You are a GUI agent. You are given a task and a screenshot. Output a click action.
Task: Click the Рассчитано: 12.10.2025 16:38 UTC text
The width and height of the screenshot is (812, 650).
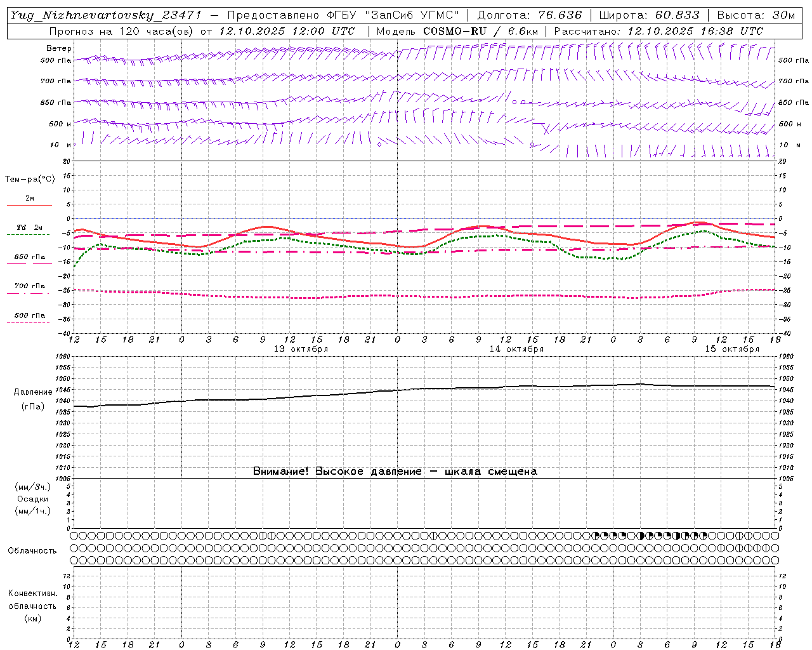coord(658,31)
